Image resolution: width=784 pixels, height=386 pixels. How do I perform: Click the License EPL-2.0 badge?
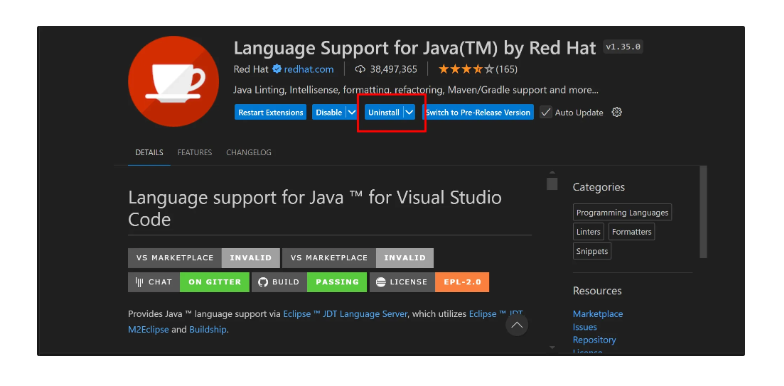pos(430,282)
